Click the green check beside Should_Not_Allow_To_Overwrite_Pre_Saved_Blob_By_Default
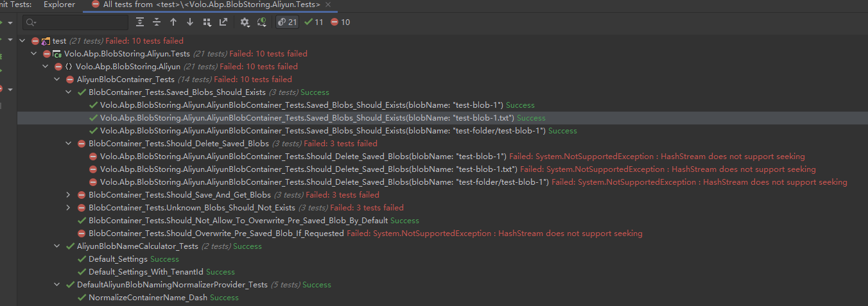This screenshot has width=868, height=306. point(82,221)
